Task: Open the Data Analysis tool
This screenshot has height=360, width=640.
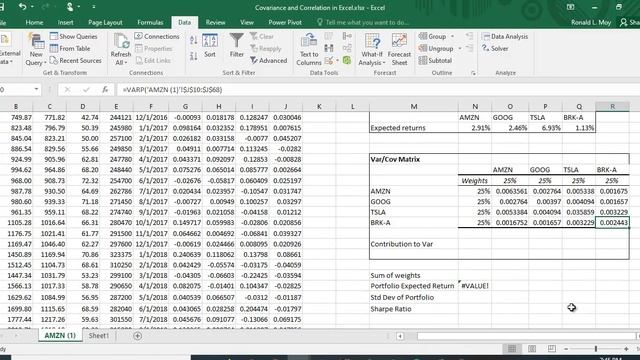Action: [505, 36]
